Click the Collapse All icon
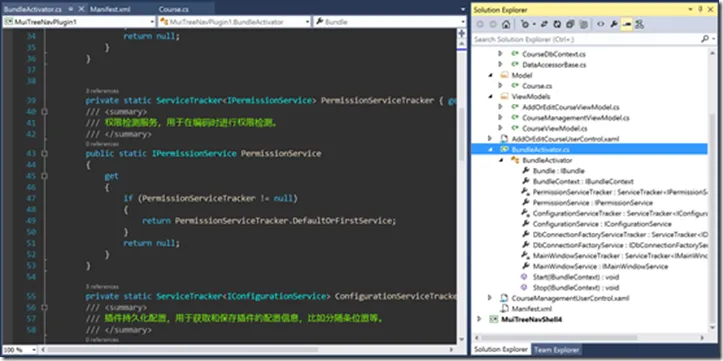Viewport: 723px width, 361px height. pyautogui.click(x=570, y=24)
